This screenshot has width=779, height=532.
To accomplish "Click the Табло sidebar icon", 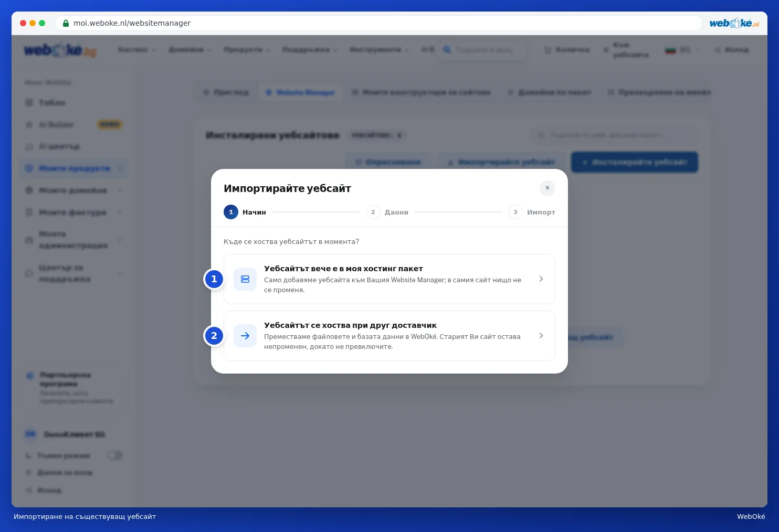I will [29, 103].
